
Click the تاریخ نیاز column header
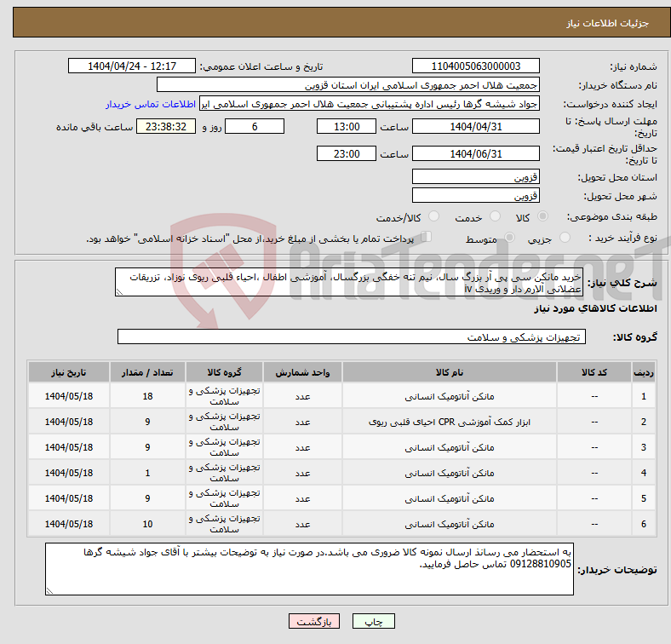click(x=69, y=372)
